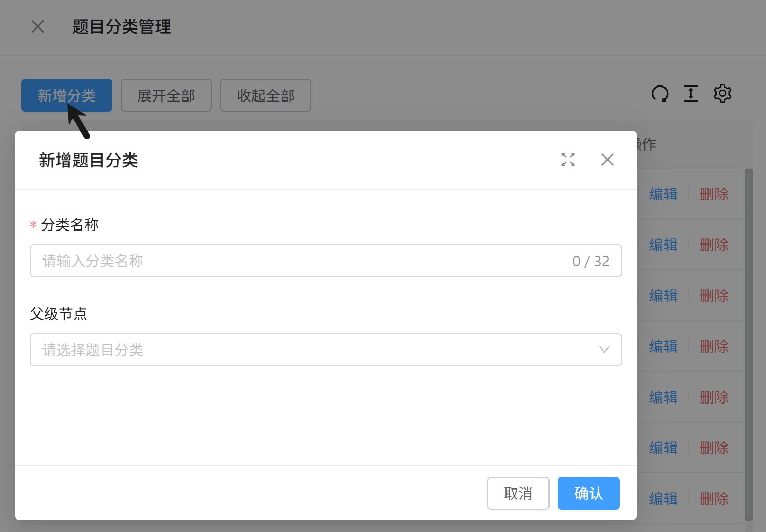Click 编辑 link in the third row
Viewport: 766px width, 532px height.
coord(663,296)
